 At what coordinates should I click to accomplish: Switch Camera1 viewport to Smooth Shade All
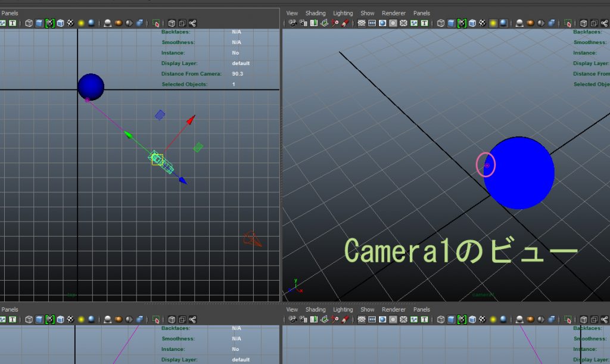pyautogui.click(x=452, y=23)
